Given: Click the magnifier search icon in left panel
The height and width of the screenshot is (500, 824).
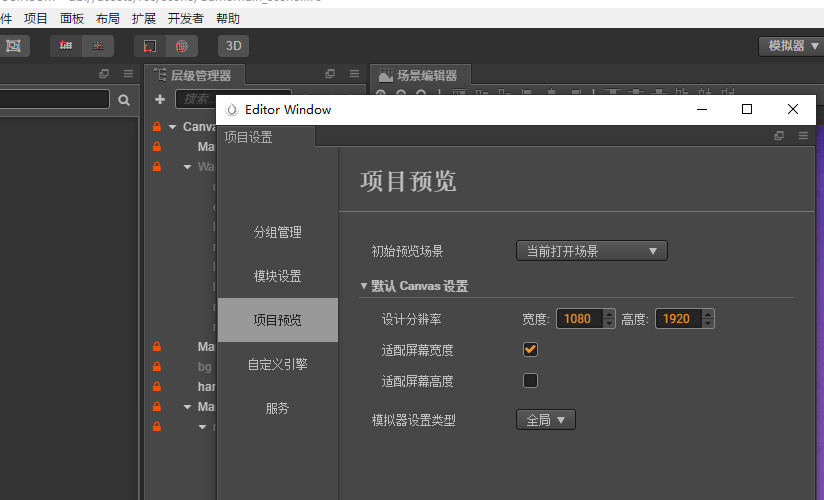Looking at the screenshot, I should click(x=124, y=100).
